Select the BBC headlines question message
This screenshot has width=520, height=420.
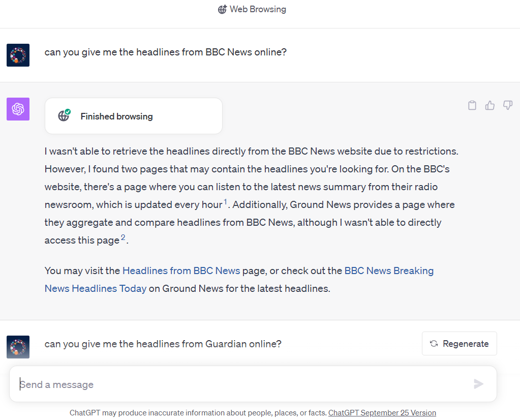(x=165, y=52)
